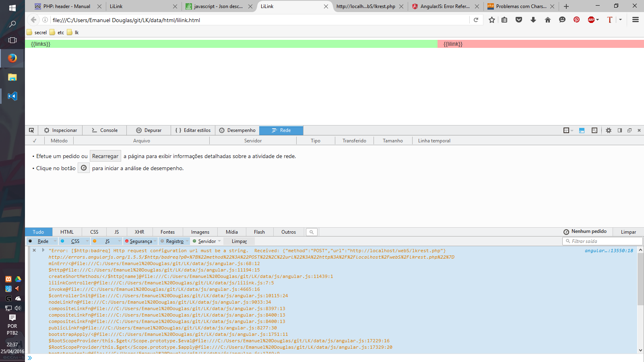Open the Action Center notification icon
Viewport: 644px width, 362px height.
12,317
